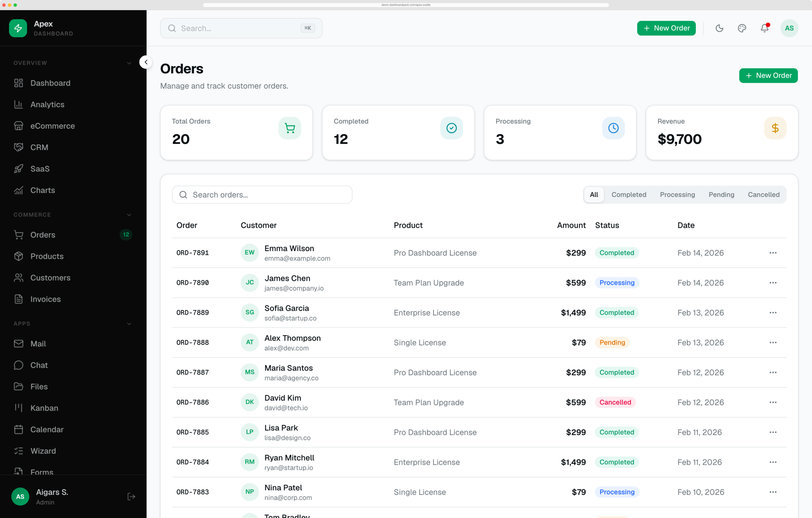Collapse the sidebar with the arrow button
Screen dimensions: 812x518
(146, 62)
